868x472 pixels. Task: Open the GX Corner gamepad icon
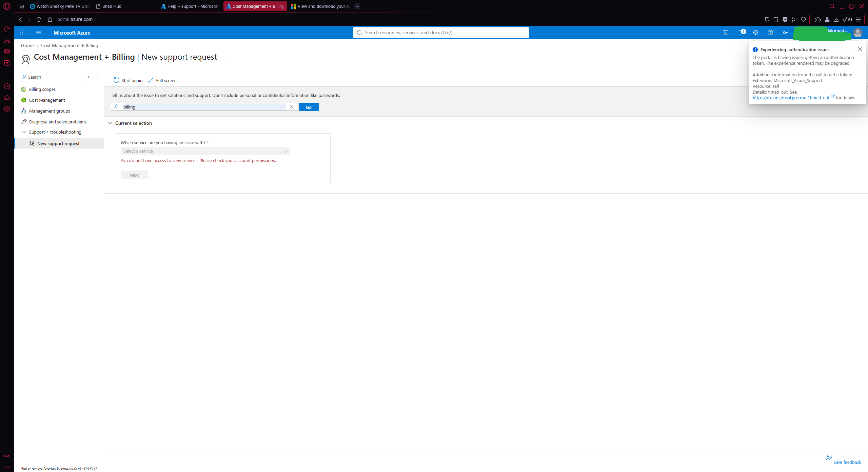coord(21,6)
